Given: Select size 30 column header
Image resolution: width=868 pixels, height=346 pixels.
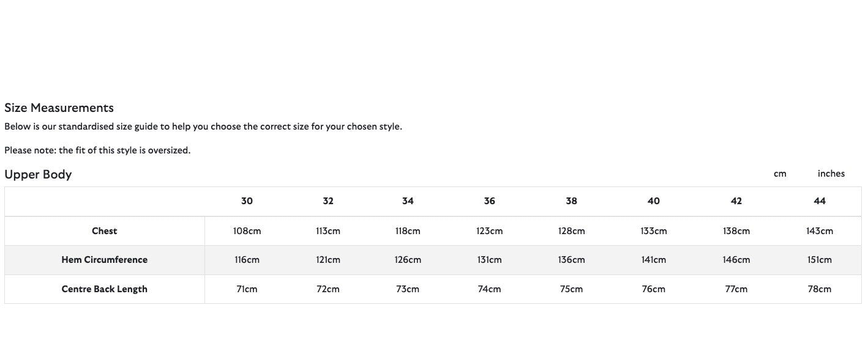Looking at the screenshot, I should [x=247, y=201].
